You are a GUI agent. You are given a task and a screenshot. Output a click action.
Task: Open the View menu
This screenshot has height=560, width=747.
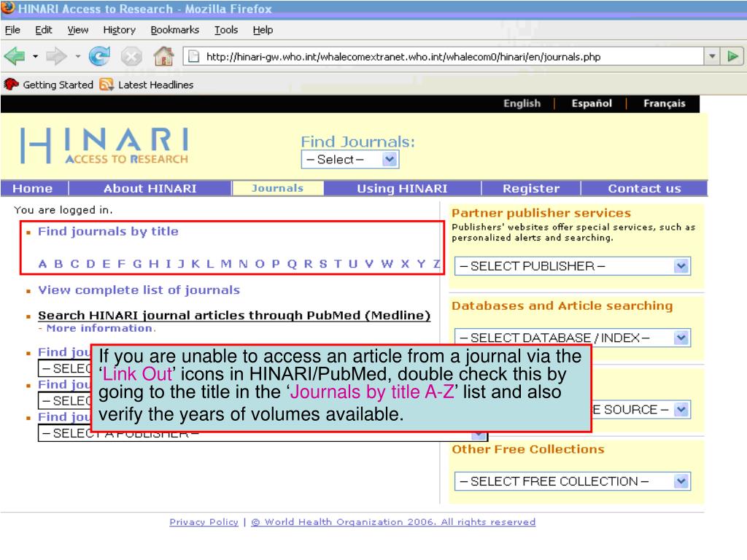[x=77, y=30]
